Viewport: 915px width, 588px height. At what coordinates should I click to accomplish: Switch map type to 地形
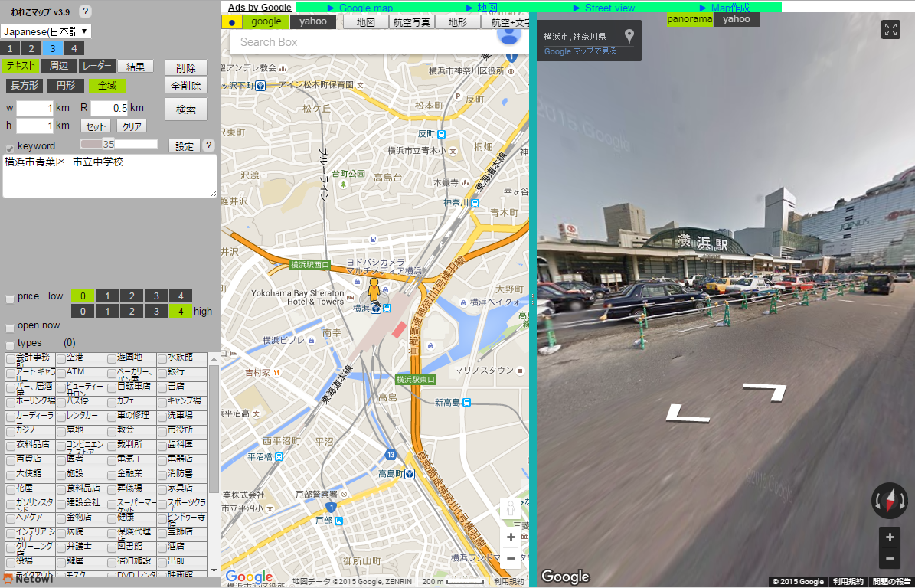click(458, 22)
